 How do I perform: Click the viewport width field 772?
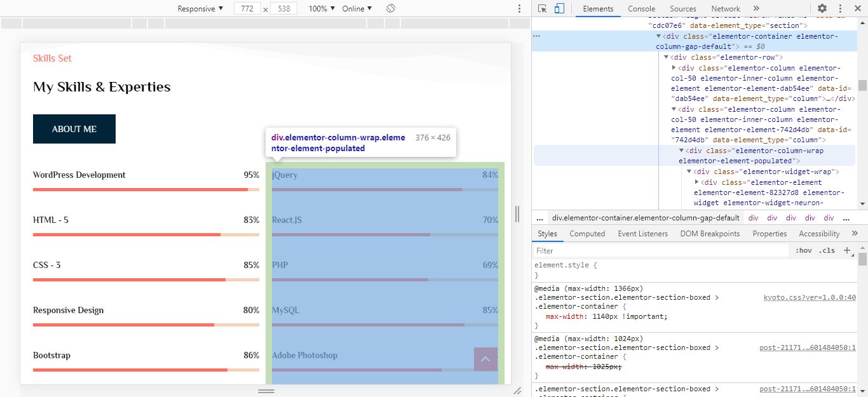point(248,8)
